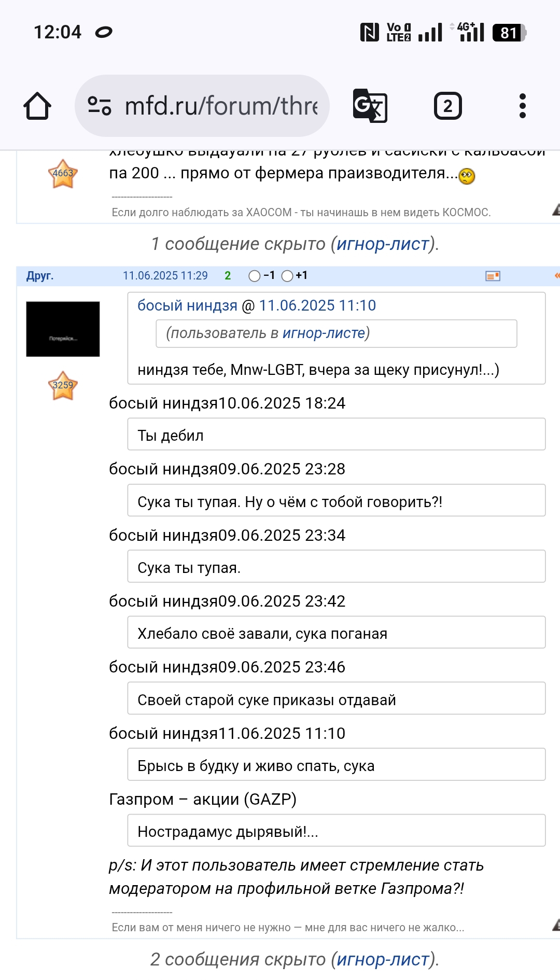Viewport: 560px width, 980px height.
Task: Tap the black avatar thumbnail of Друг.
Action: [63, 329]
